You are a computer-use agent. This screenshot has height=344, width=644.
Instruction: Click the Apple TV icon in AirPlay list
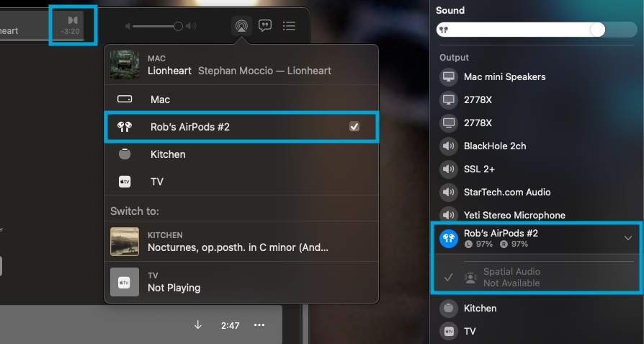point(125,182)
